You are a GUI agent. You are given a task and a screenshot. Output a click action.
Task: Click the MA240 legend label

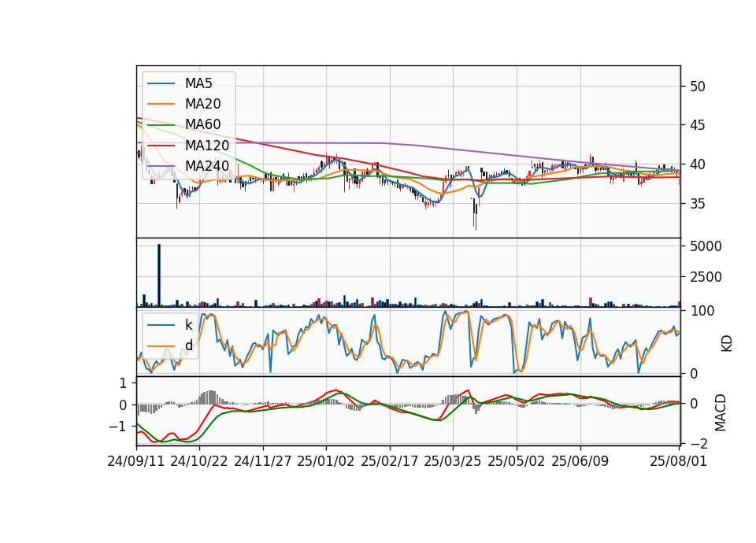tap(207, 166)
